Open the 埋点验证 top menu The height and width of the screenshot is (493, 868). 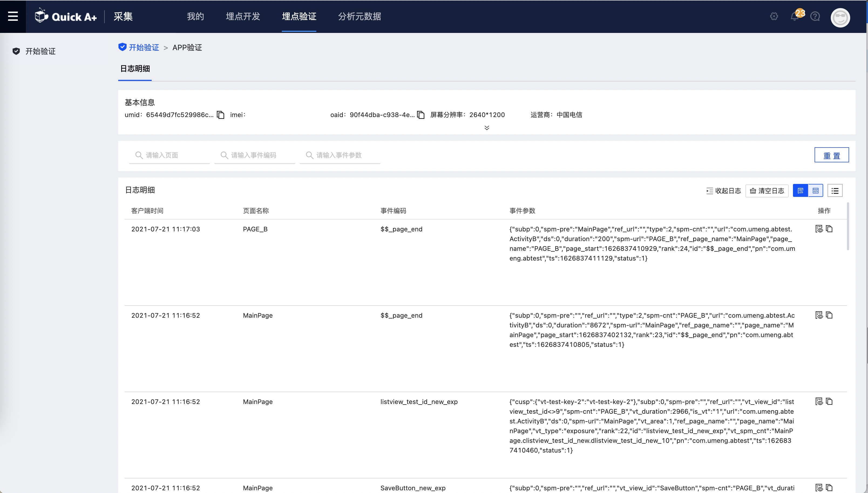[x=299, y=16]
